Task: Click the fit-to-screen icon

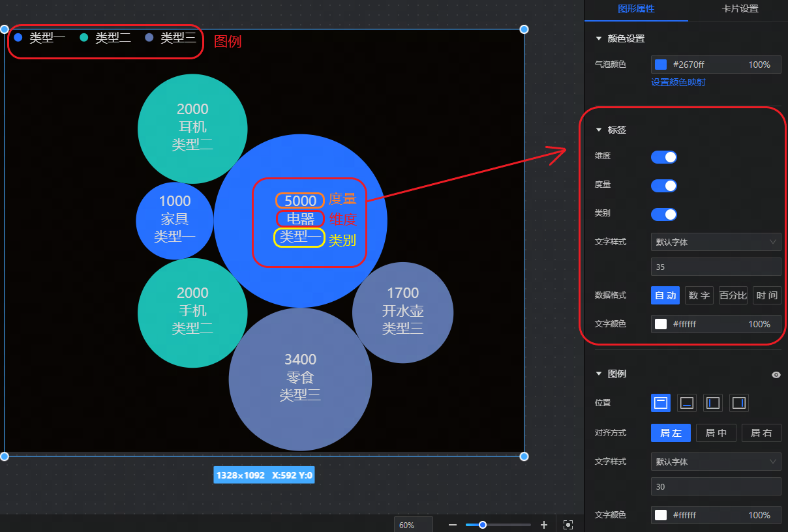Action: 568,525
